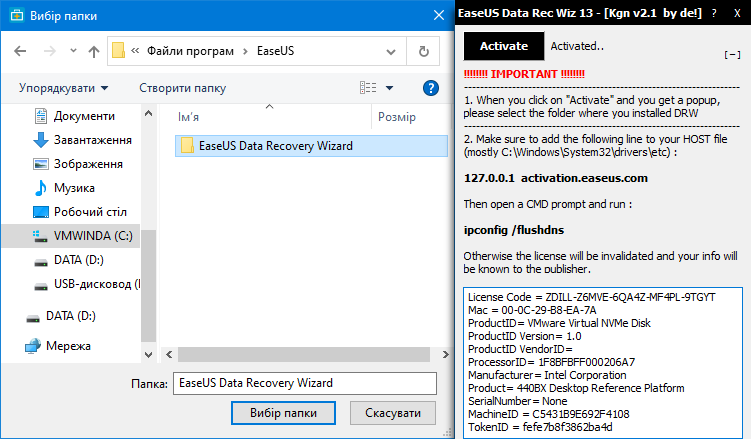
Task: Show hidden breadcrumb parents via double chevron
Action: click(135, 50)
